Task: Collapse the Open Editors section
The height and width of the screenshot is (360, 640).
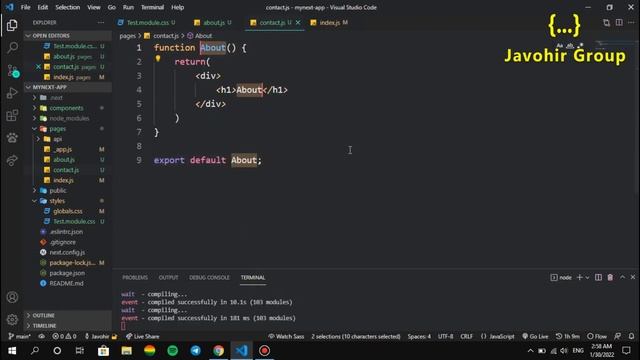Action: pos(67,36)
